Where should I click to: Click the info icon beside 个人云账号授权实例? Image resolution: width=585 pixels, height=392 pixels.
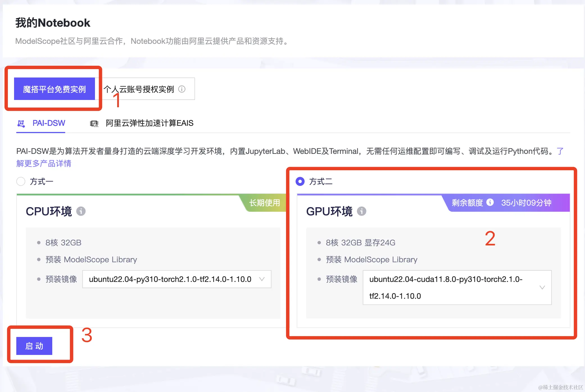pyautogui.click(x=182, y=89)
